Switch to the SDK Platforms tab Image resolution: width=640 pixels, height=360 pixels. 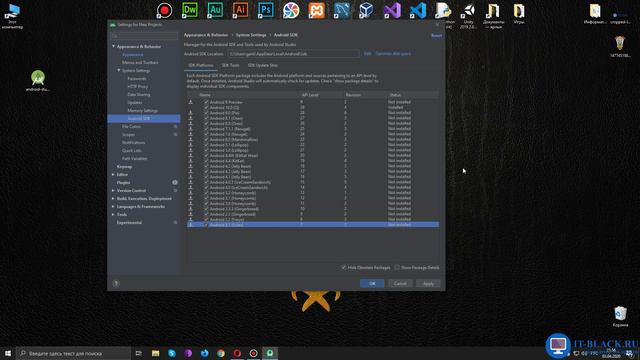click(x=200, y=65)
